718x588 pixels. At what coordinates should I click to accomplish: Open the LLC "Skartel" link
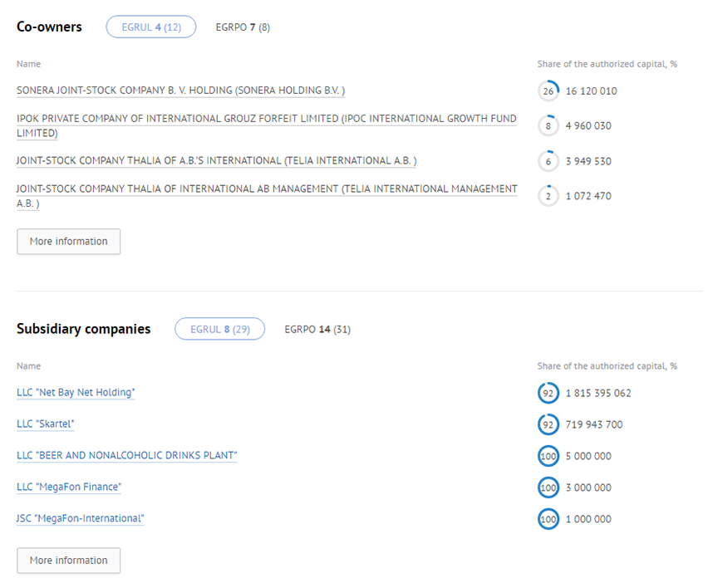tap(46, 424)
